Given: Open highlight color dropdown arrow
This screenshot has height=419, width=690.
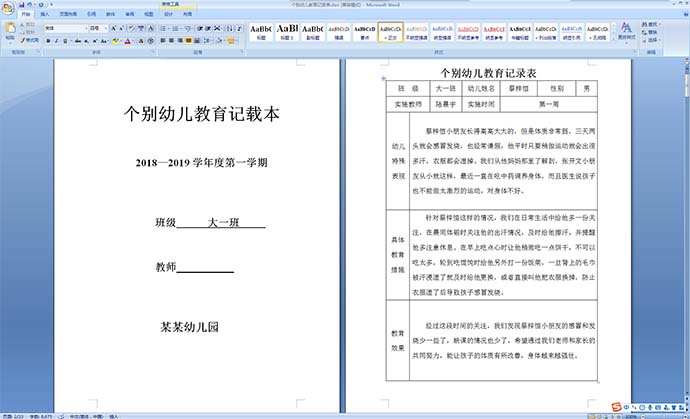Looking at the screenshot, I should (121, 41).
